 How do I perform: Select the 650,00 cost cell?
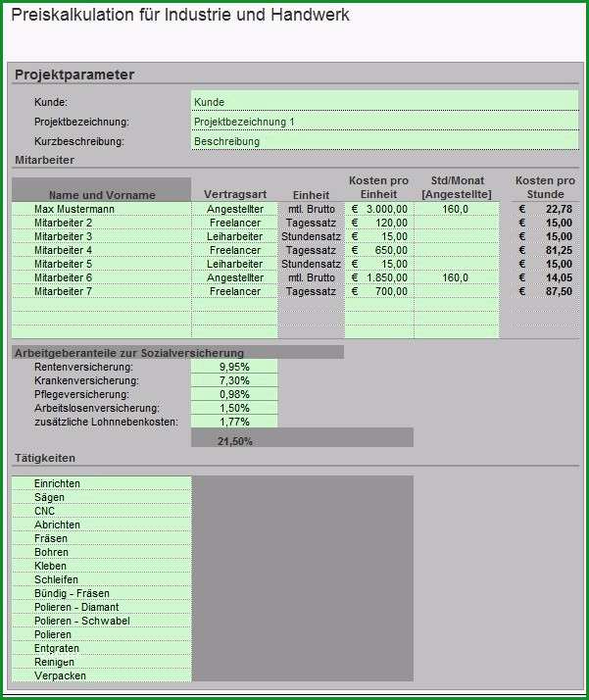[x=379, y=250]
